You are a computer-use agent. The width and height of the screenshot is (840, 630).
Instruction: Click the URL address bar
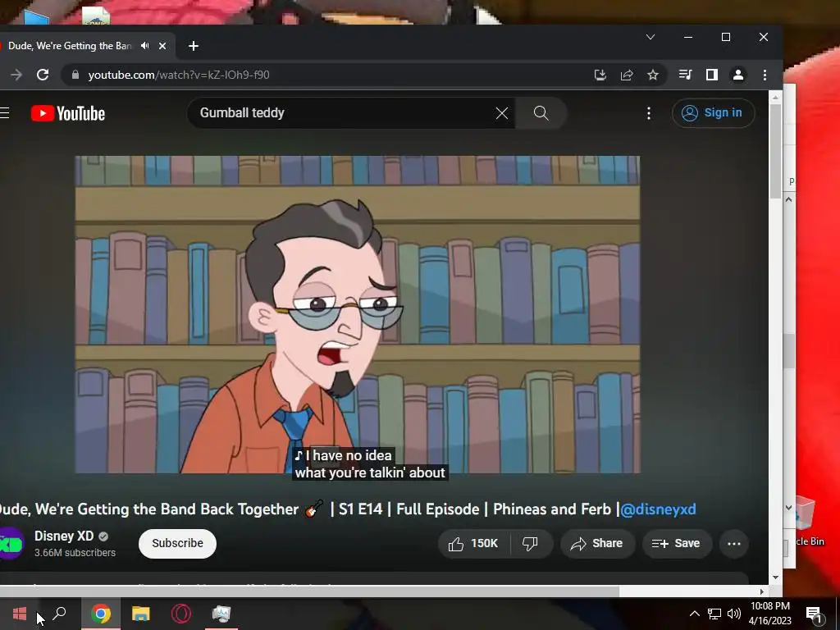pos(332,75)
